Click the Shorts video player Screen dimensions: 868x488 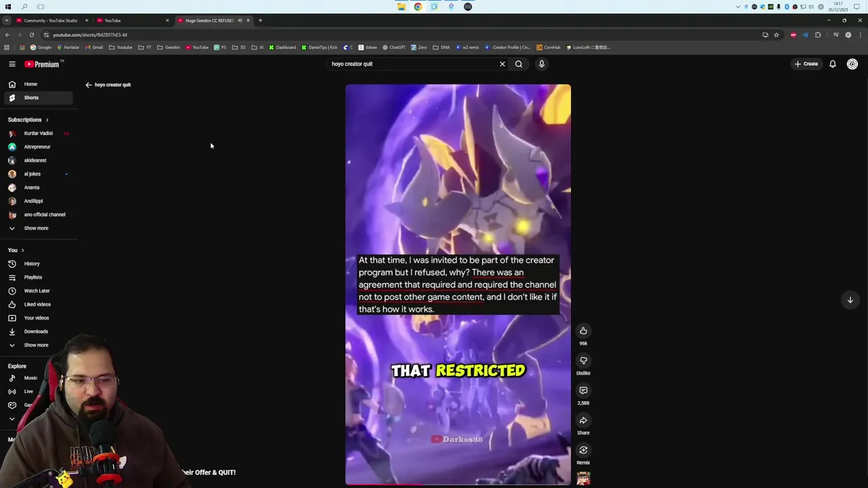[458, 285]
